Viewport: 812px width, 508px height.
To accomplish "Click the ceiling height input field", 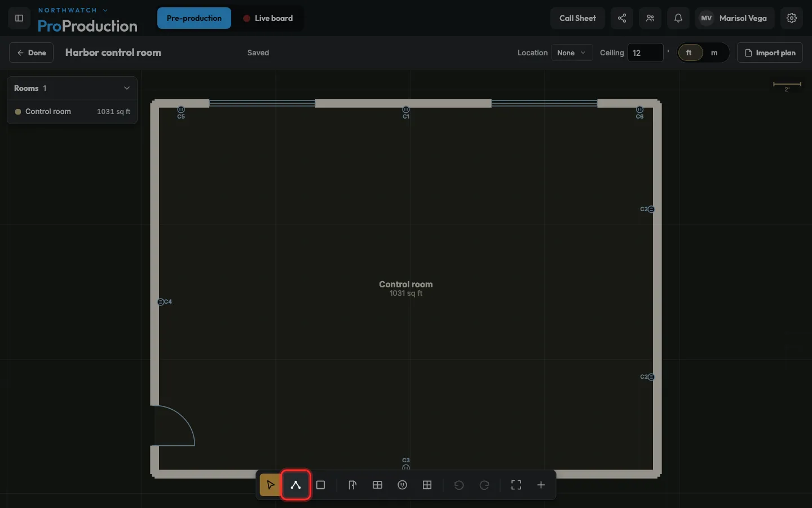I will (645, 52).
